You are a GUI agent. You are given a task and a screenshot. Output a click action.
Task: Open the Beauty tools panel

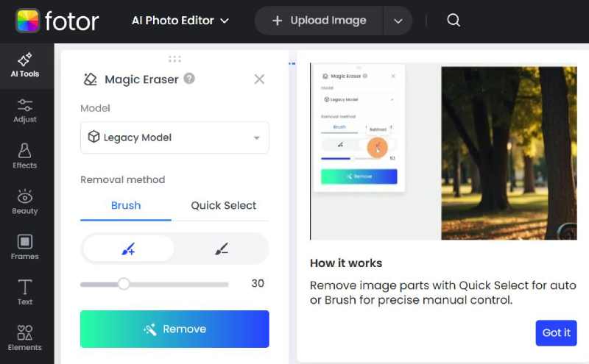tap(25, 202)
